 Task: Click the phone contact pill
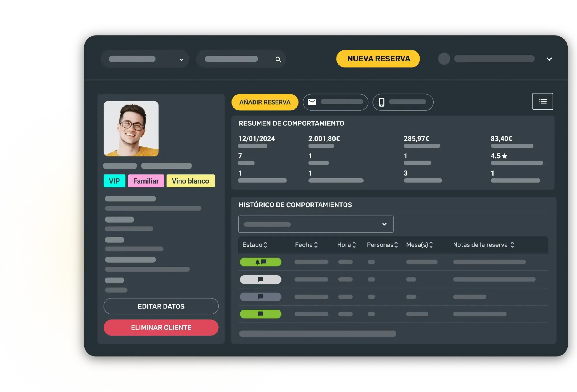[403, 102]
